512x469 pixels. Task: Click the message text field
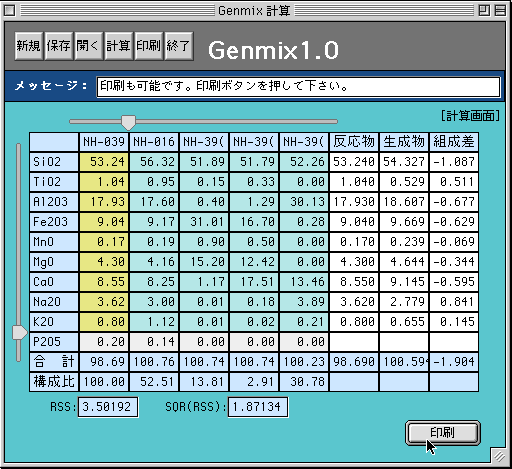(298, 87)
